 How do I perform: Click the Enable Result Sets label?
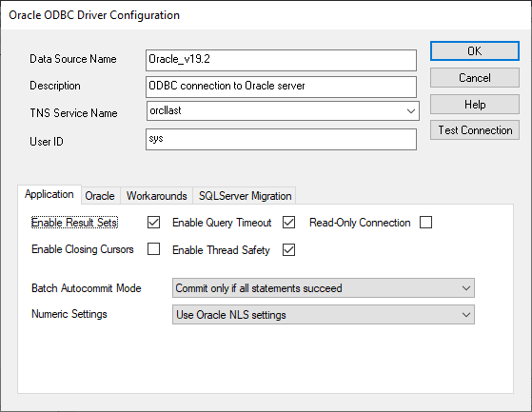coord(74,223)
